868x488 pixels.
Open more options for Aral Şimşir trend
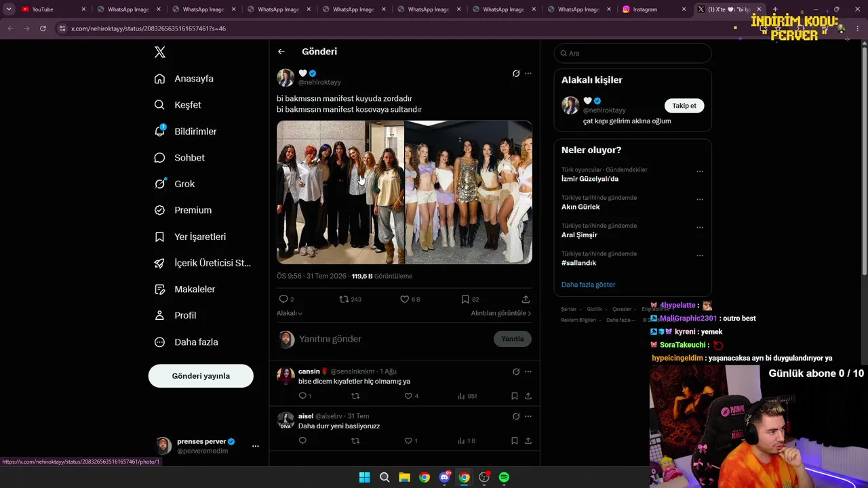pyautogui.click(x=700, y=227)
